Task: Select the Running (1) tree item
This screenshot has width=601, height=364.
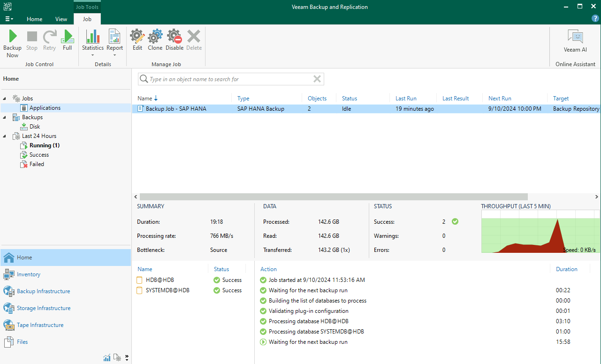Action: 44,145
